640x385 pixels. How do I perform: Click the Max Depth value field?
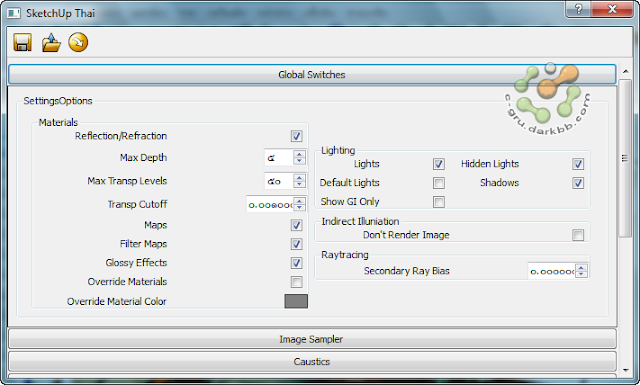pos(279,158)
